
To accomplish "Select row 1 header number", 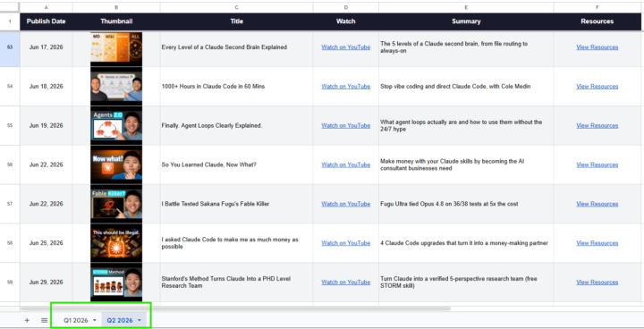I will click(10, 21).
